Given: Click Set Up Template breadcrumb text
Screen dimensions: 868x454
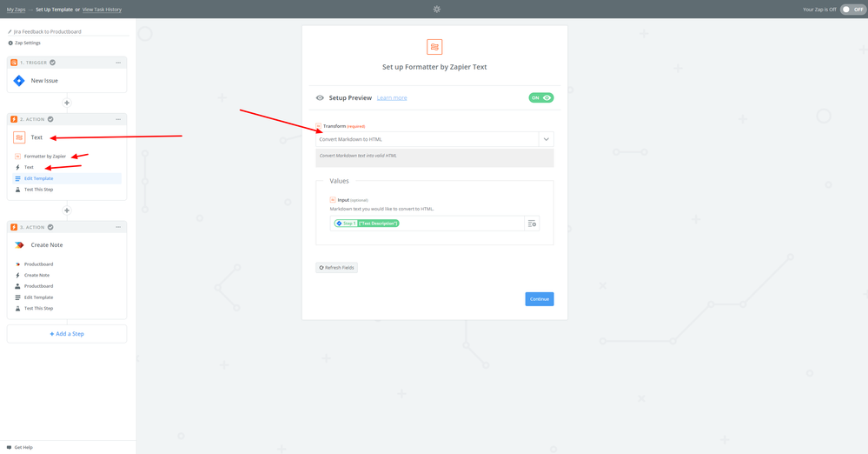Looking at the screenshot, I should tap(54, 10).
